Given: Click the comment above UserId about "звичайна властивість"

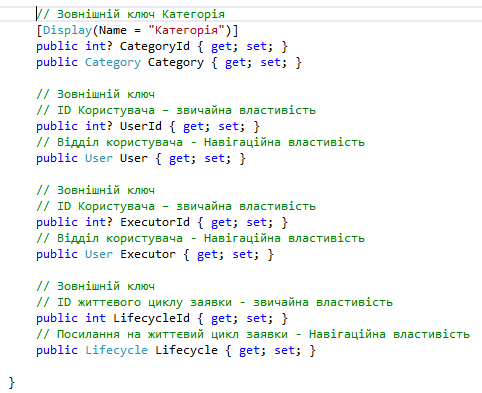Looking at the screenshot, I should coord(176,110).
